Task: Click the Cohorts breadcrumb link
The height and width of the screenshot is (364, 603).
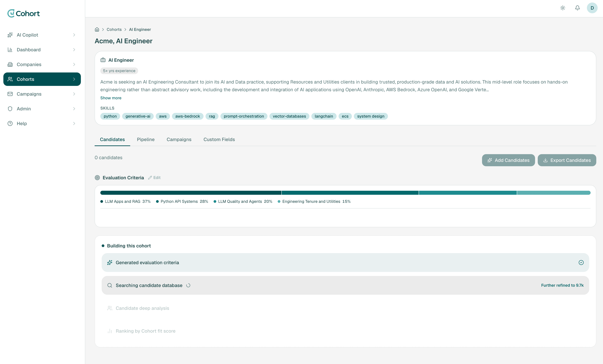Action: 114,29
